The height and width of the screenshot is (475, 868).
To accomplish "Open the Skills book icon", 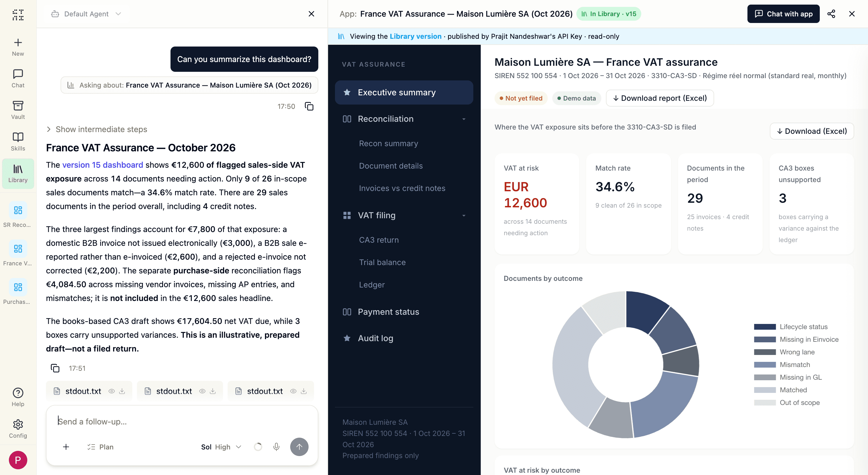I will coord(18,137).
